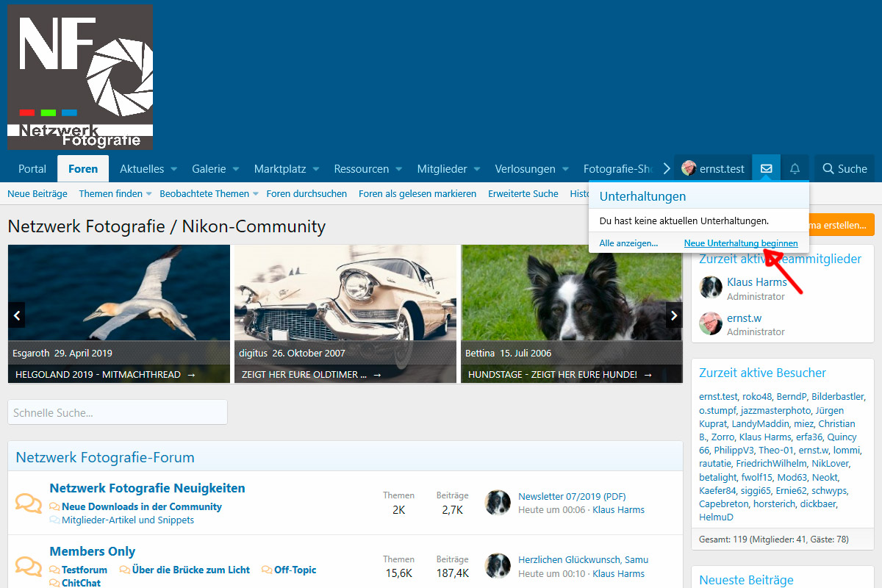Click visitor FriedrichWilhelm in active visitors

tap(771, 463)
